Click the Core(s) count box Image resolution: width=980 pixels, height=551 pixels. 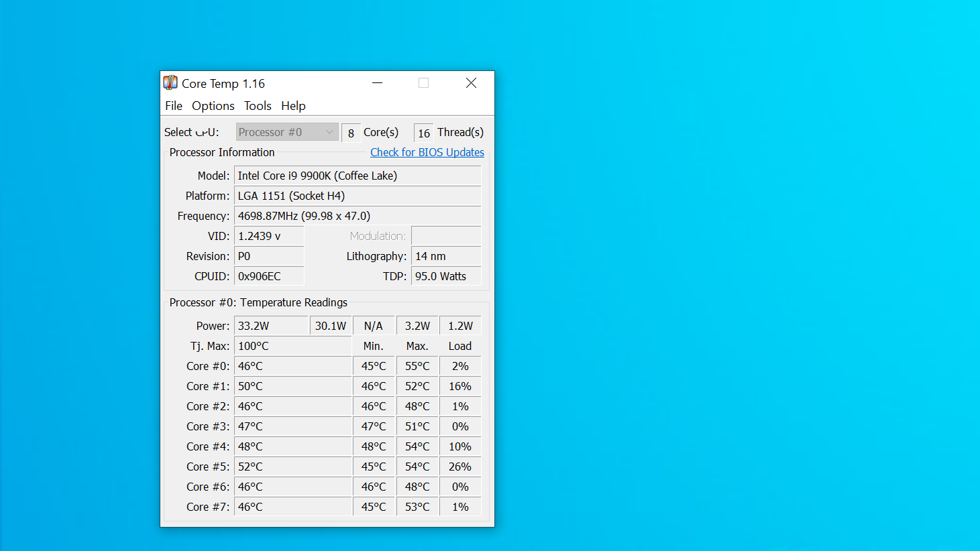coord(351,132)
